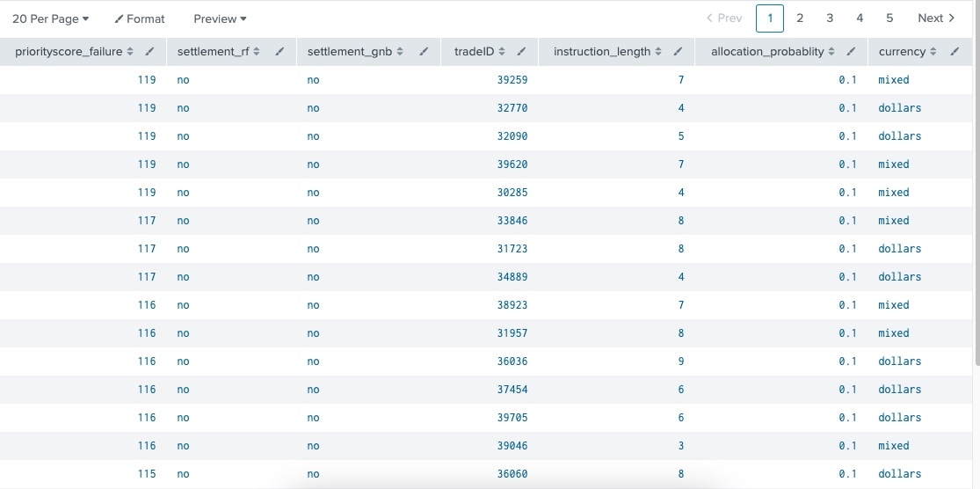This screenshot has width=980, height=489.
Task: Click tradeID value 30285
Action: [512, 193]
